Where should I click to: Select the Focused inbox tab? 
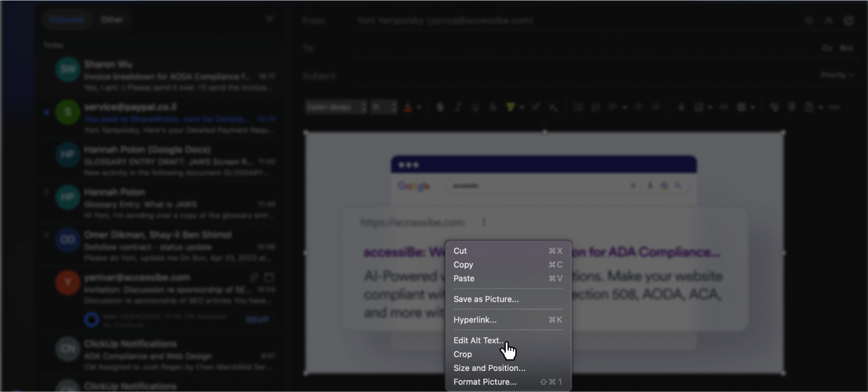67,19
